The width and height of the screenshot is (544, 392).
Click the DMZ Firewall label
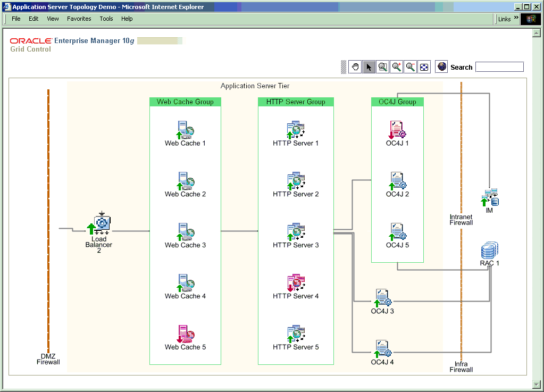[48, 359]
